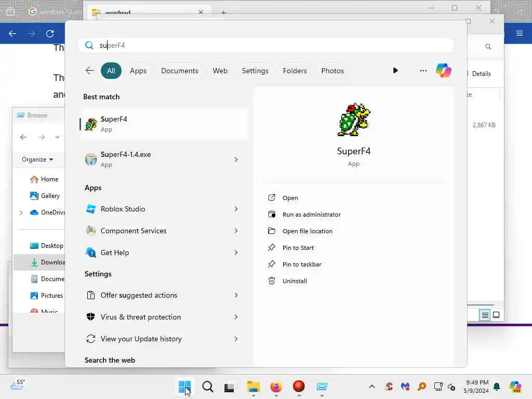Expand OneDrive tree node in Browse dialog

coord(21,212)
